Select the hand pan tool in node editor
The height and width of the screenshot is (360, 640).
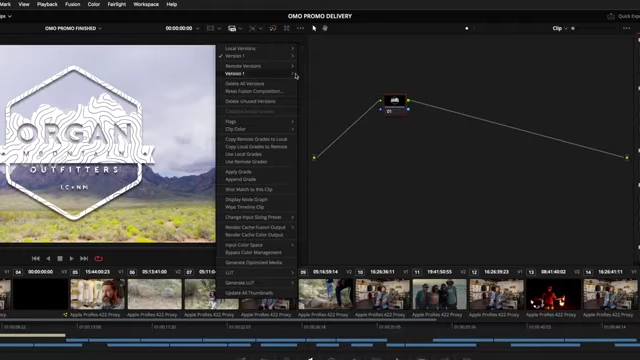325,29
